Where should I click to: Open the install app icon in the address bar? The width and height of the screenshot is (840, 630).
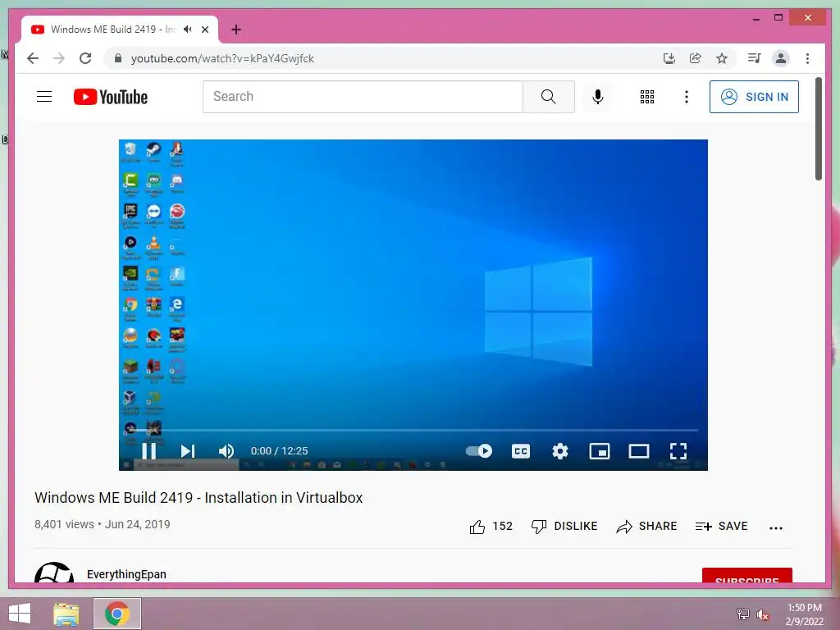click(x=669, y=58)
